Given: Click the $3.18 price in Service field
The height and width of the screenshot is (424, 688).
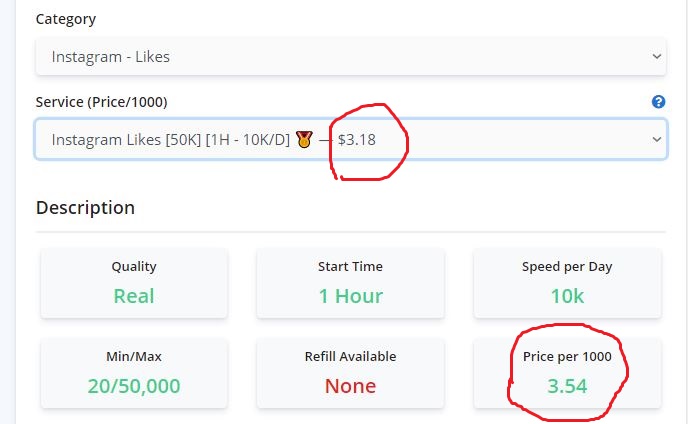Looking at the screenshot, I should [x=357, y=140].
